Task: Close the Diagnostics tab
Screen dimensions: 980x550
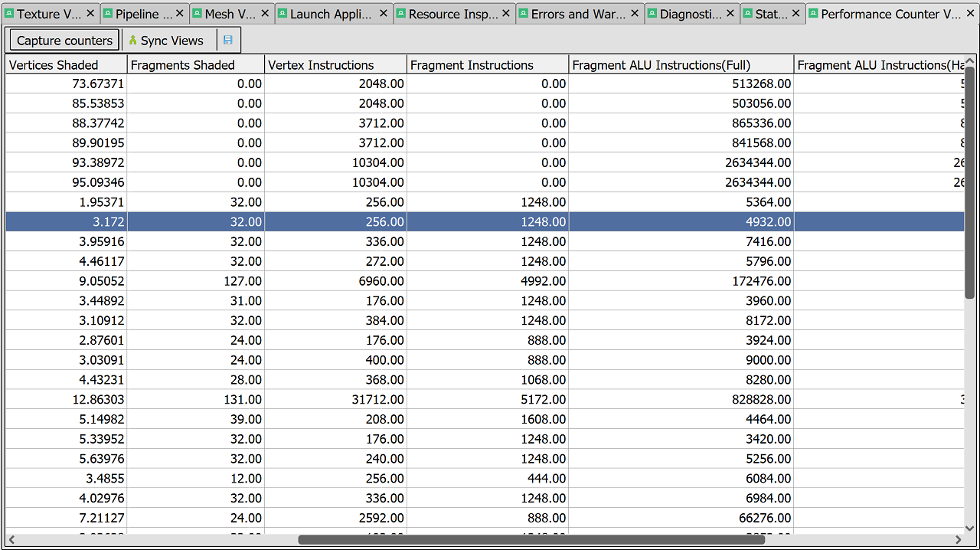Action: 730,14
